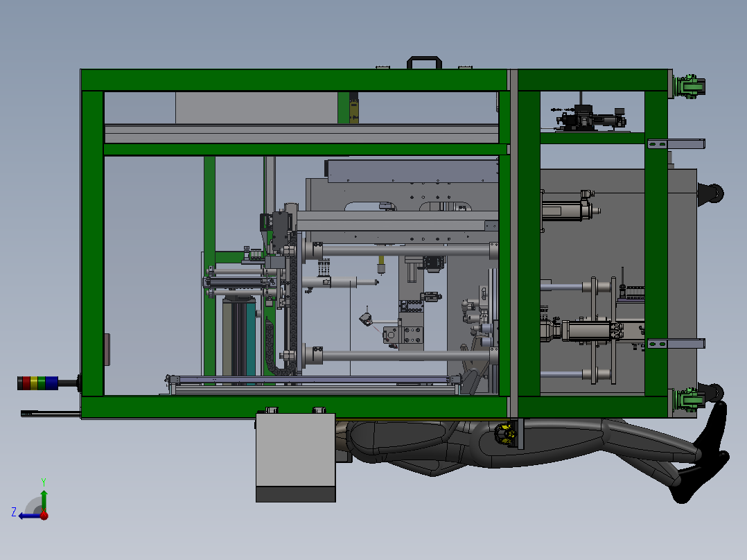This screenshot has width=747, height=560.
Task: Select the gray control box below the frame
Action: click(295, 457)
